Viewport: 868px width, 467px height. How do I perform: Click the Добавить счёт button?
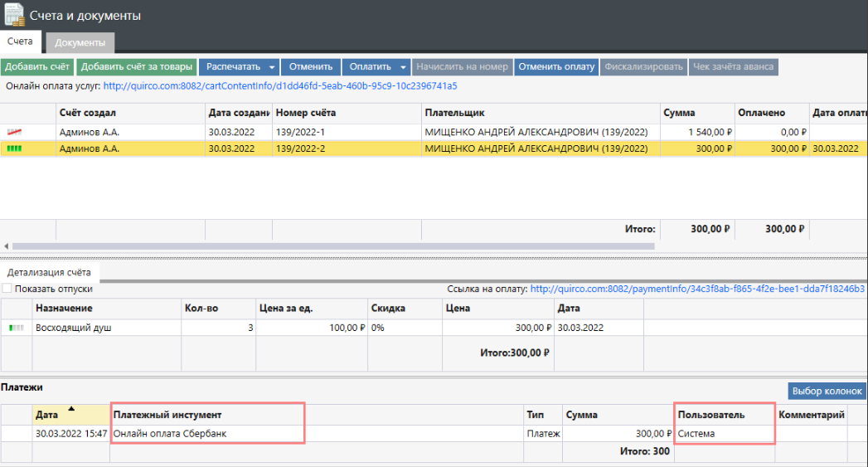(37, 67)
